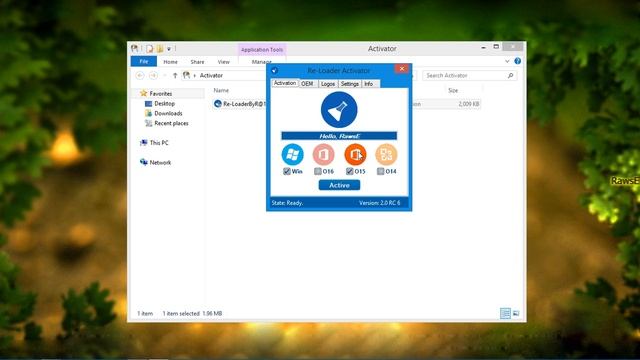The image size is (640, 360).
Task: Click the Explorer Forward arrow
Action: (x=153, y=76)
